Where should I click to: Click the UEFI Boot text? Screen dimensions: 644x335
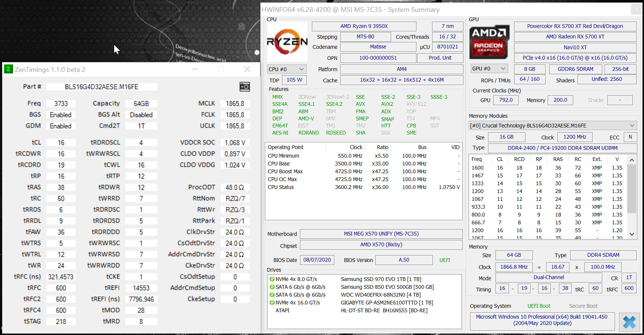pyautogui.click(x=539, y=306)
